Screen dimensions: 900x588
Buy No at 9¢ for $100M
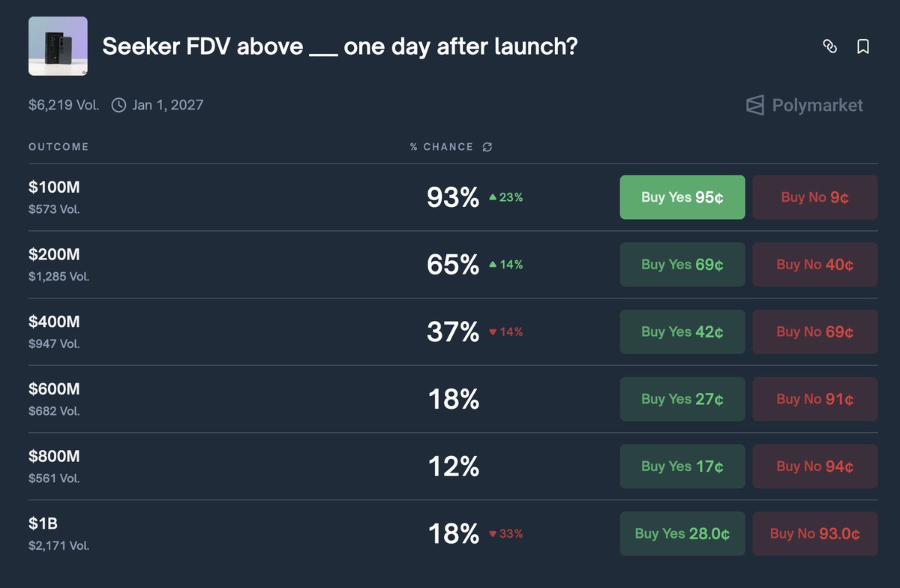[x=814, y=197]
